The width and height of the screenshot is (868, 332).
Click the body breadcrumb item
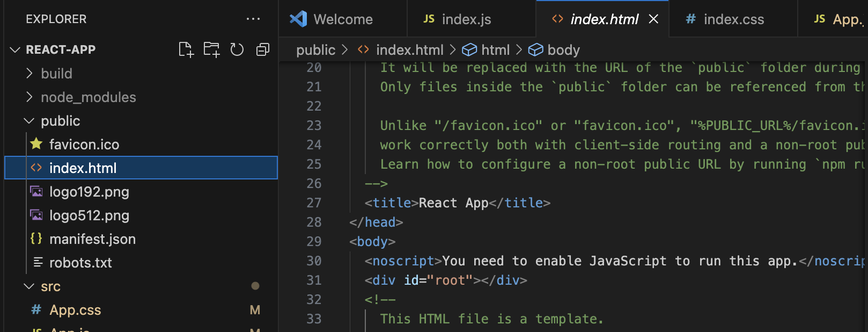point(563,50)
